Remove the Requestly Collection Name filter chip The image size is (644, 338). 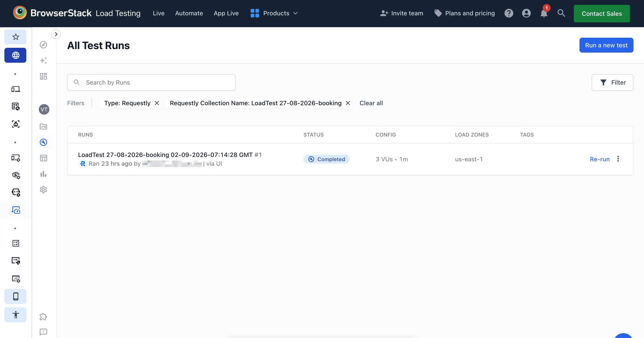tap(348, 103)
